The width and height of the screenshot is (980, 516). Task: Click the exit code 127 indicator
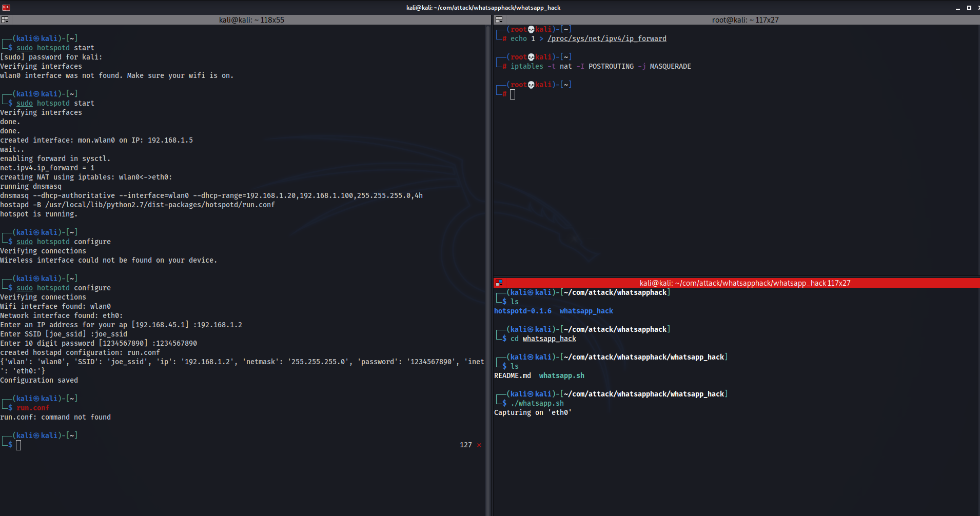pos(466,445)
